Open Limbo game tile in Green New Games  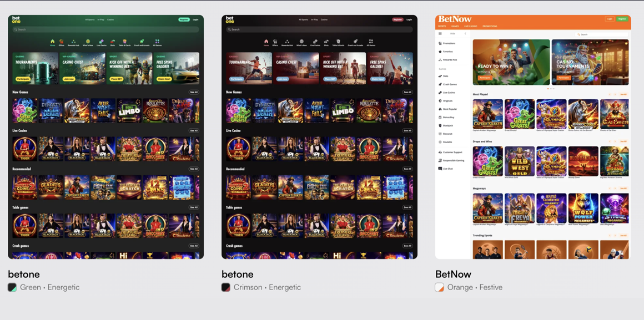(x=129, y=110)
